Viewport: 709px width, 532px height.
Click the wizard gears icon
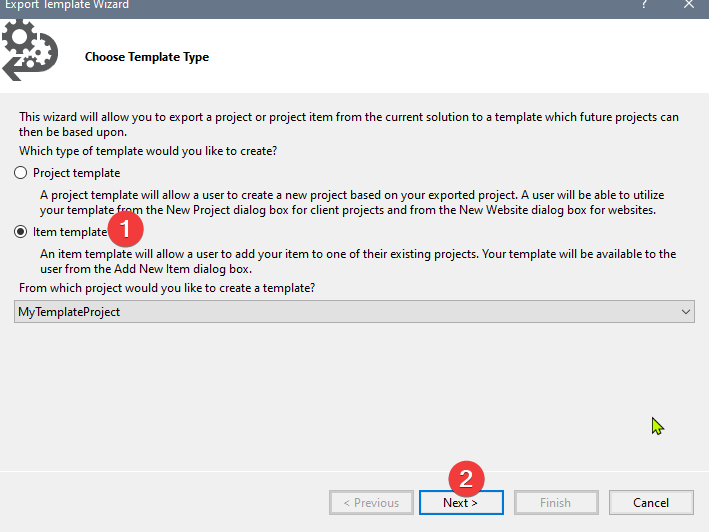click(x=29, y=51)
